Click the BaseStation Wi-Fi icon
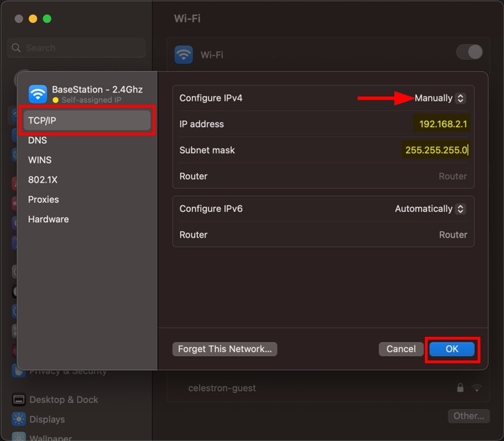This screenshot has height=441, width=504. tap(37, 94)
